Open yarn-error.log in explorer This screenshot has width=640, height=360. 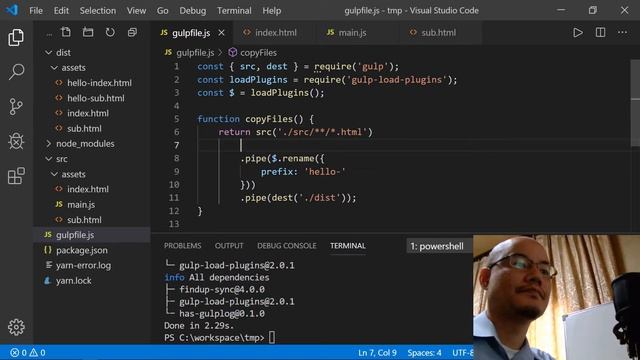pos(83,265)
